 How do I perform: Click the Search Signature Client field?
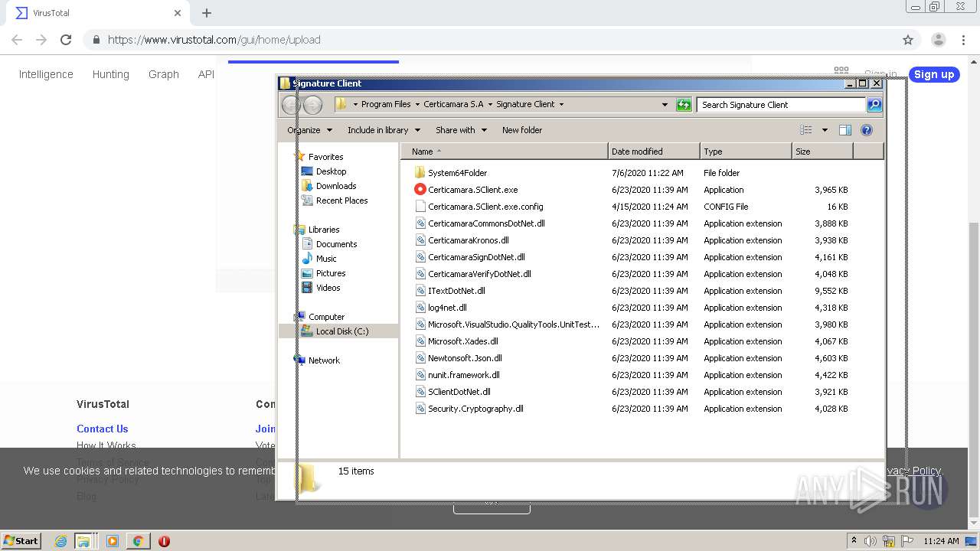click(x=782, y=105)
